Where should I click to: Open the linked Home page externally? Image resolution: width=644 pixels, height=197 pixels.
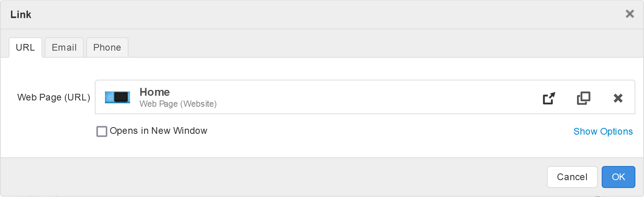pyautogui.click(x=549, y=98)
